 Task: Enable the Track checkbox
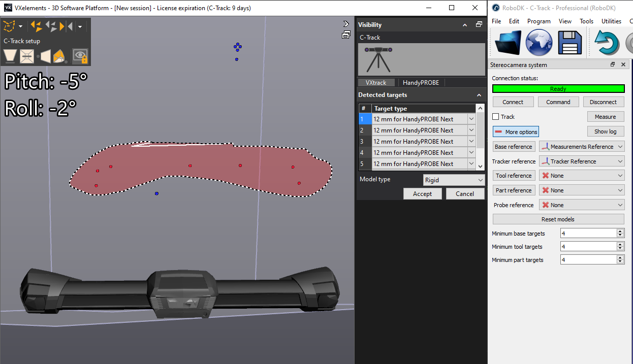[x=495, y=116]
